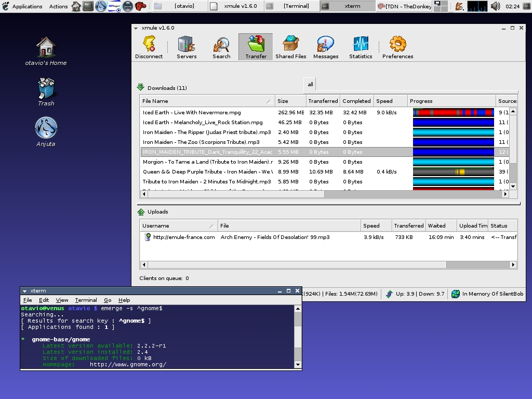This screenshot has height=399, width=532.
Task: Open the Statistics page
Action: pos(361,47)
